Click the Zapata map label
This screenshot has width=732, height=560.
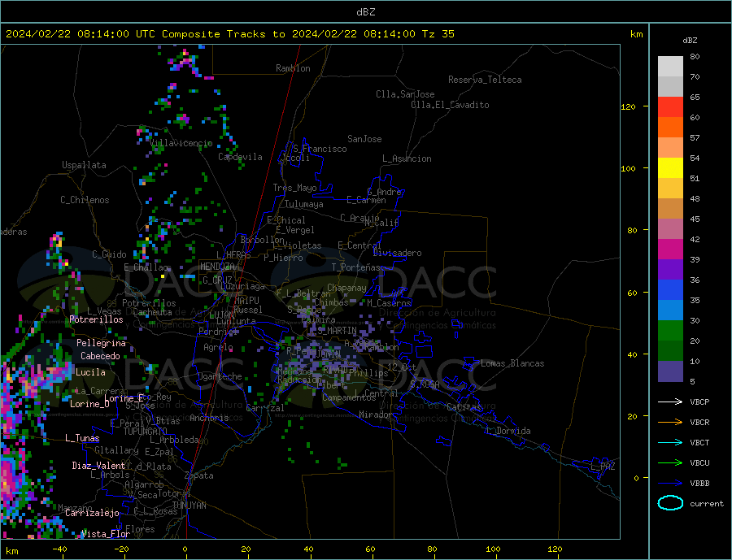tap(199, 475)
